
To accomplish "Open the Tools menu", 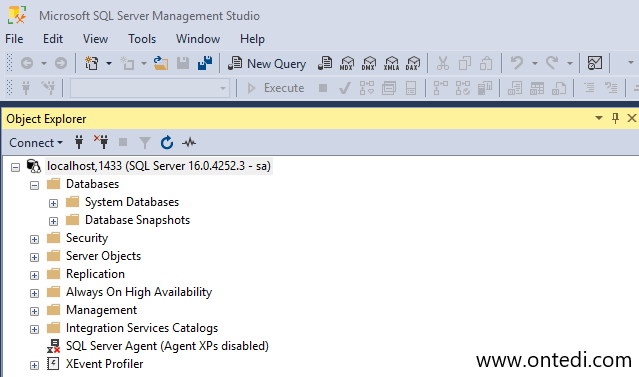I will coord(142,39).
